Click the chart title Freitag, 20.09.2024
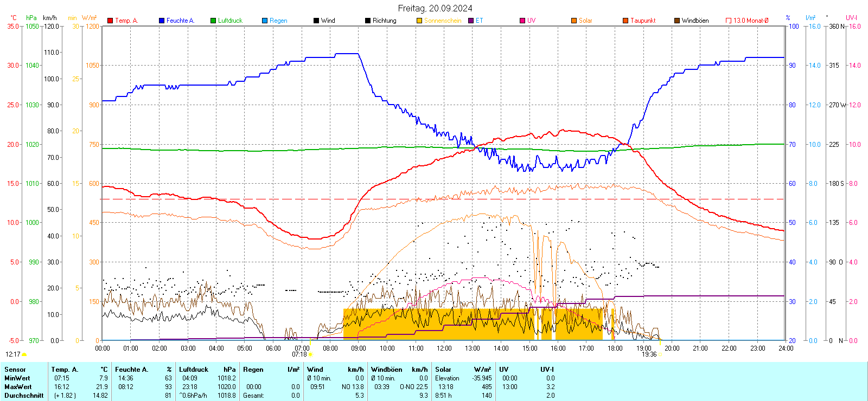The height and width of the screenshot is (401, 868). 435,8
